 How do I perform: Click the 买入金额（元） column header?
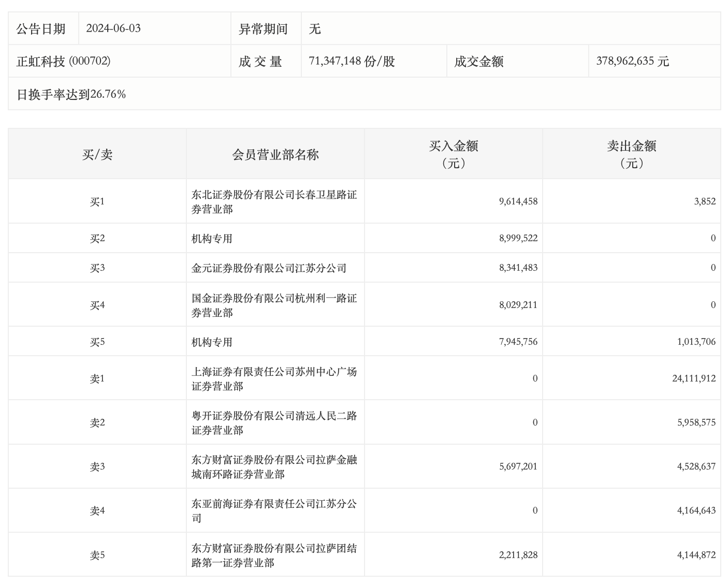(x=454, y=154)
